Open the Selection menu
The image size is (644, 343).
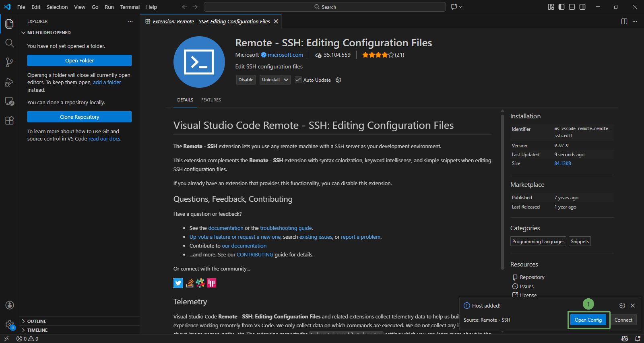57,7
